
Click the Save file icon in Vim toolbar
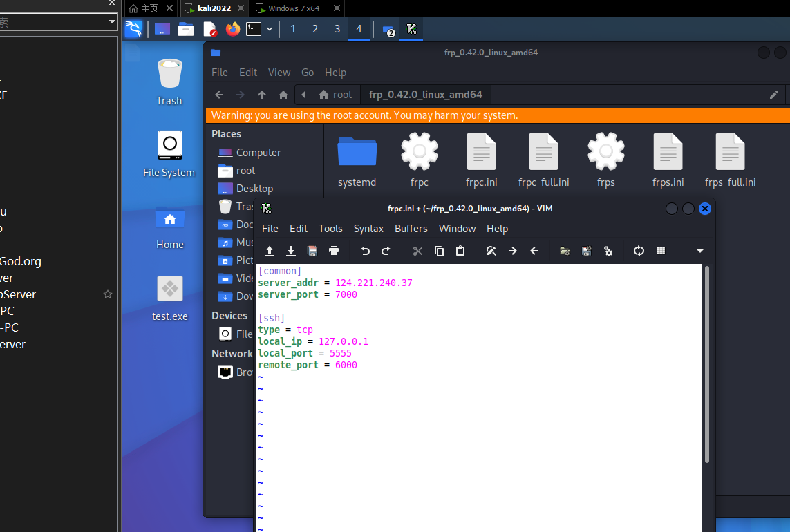pyautogui.click(x=291, y=251)
